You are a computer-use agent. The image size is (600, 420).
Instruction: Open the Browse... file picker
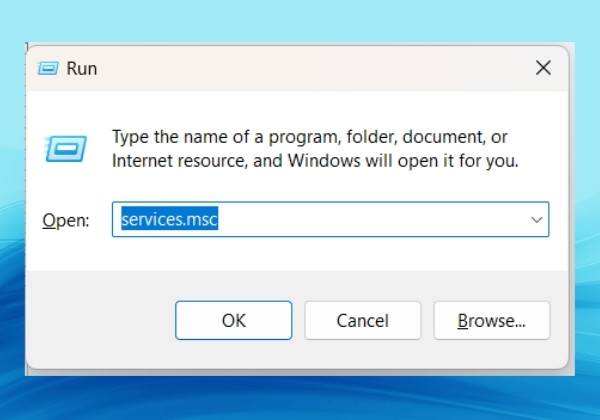click(492, 320)
